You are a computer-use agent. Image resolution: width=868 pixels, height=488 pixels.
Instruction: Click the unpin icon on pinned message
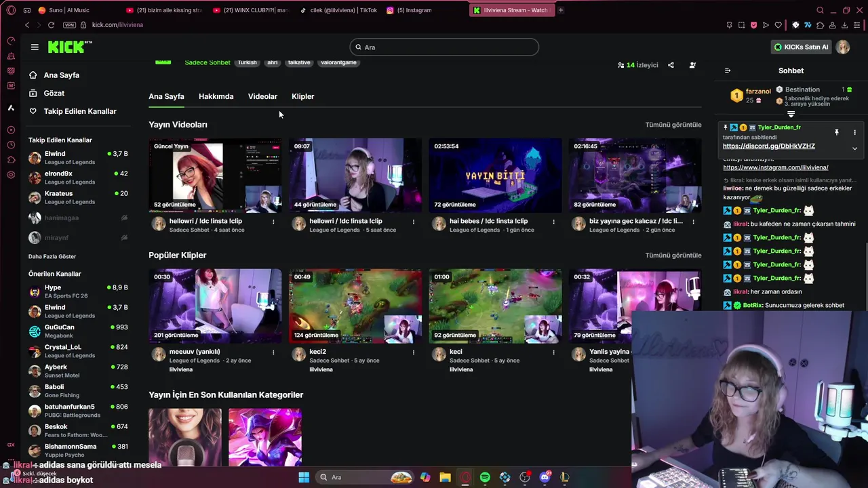click(x=837, y=132)
